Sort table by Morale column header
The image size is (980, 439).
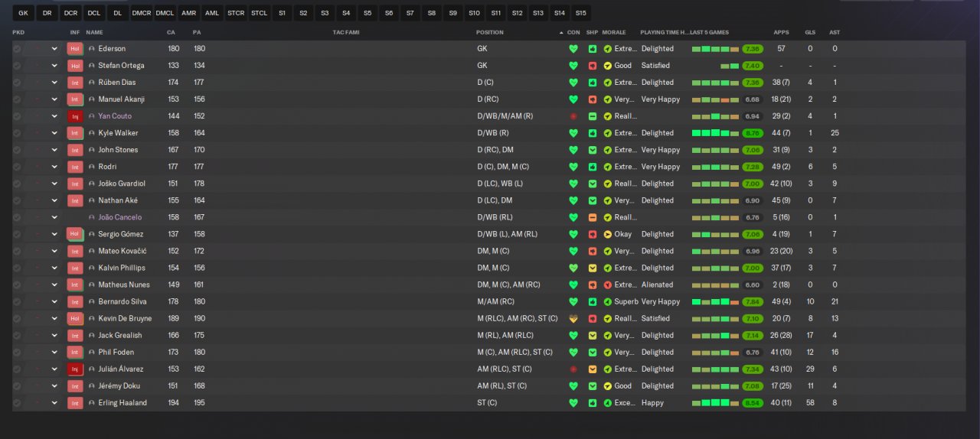(x=614, y=33)
